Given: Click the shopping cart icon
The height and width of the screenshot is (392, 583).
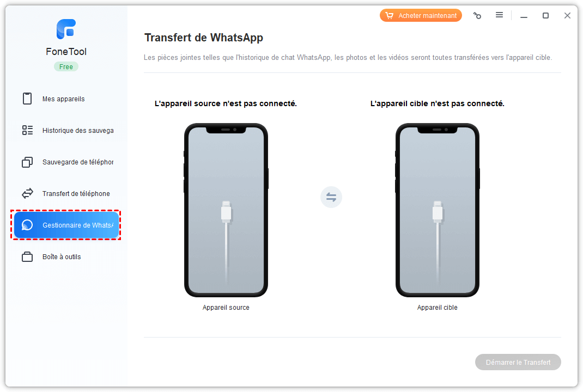Looking at the screenshot, I should pyautogui.click(x=389, y=16).
